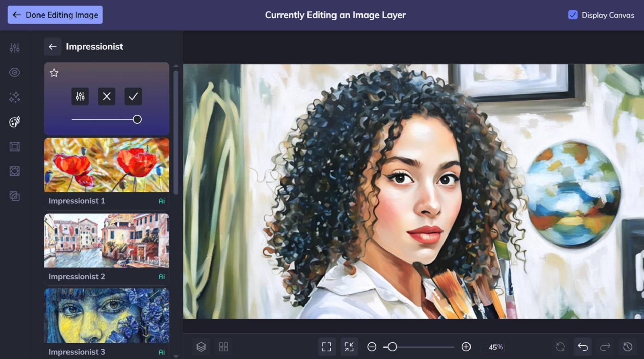
Task: Toggle the Display Canvas checkbox
Action: 573,15
